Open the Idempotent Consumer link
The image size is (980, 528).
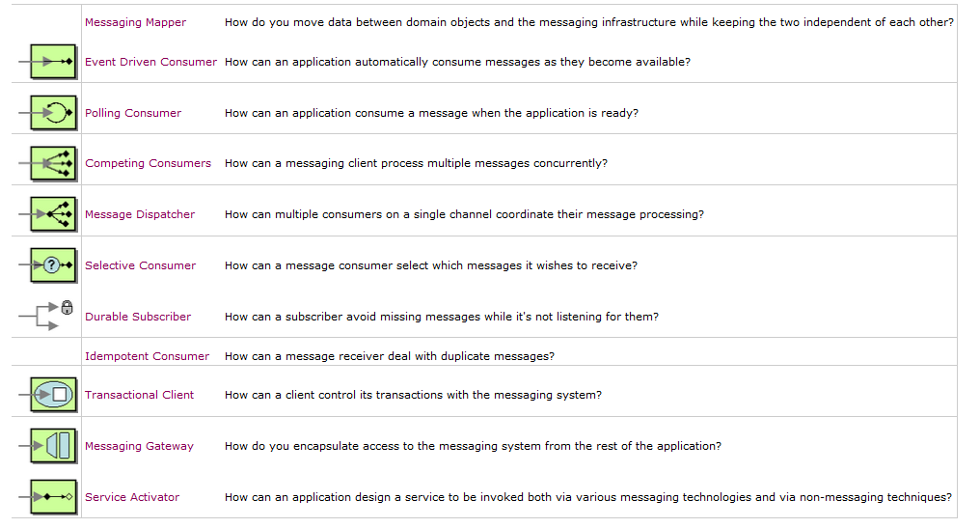click(x=147, y=356)
